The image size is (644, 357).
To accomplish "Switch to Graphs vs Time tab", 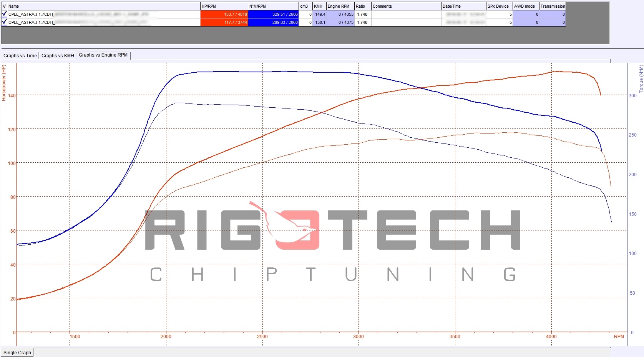I will click(20, 56).
